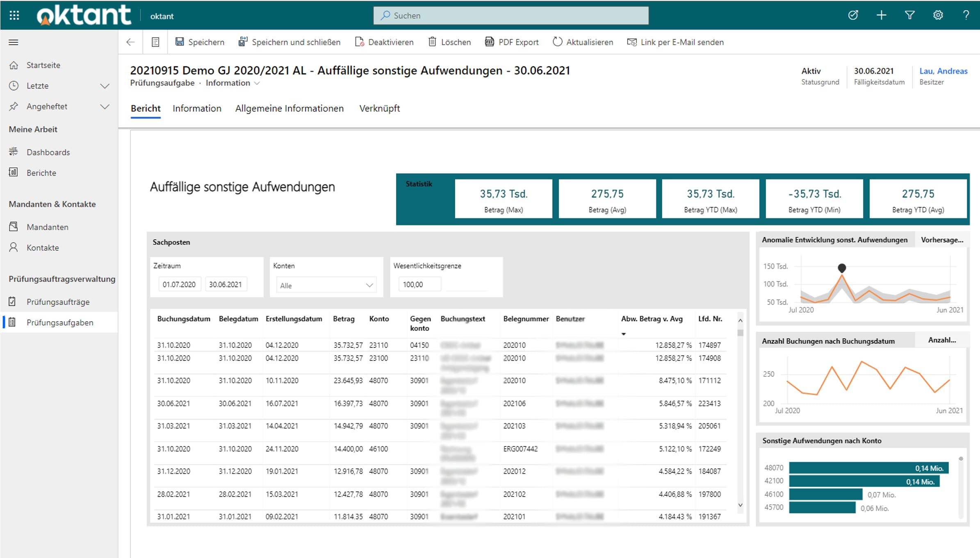Click the Wesentlichkeitsgrenze value field
Screen dimensions: 980x558
click(419, 284)
